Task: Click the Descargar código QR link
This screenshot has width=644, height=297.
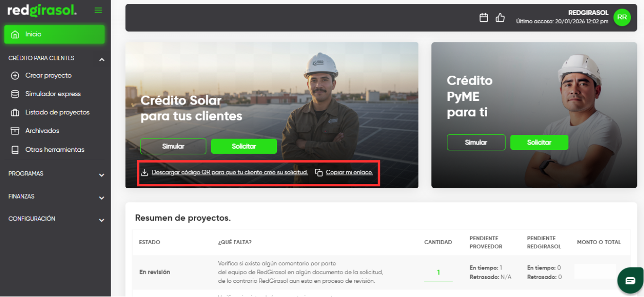Action: click(230, 173)
